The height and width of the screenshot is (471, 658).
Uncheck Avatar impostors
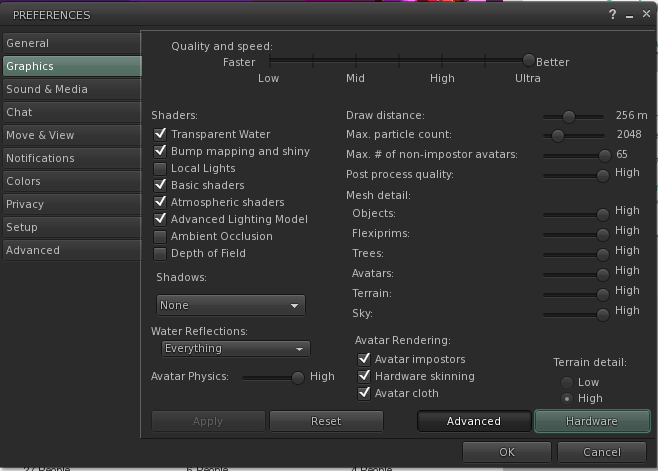click(364, 359)
